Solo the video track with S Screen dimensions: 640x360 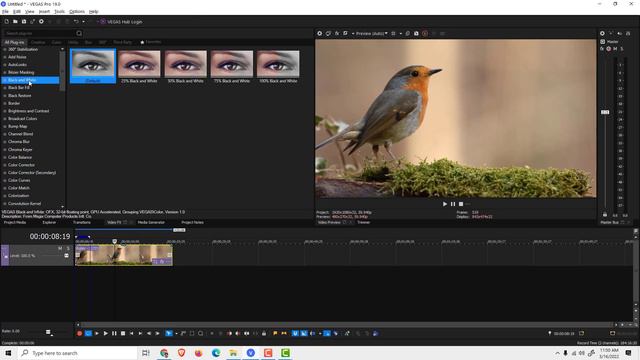tap(68, 248)
